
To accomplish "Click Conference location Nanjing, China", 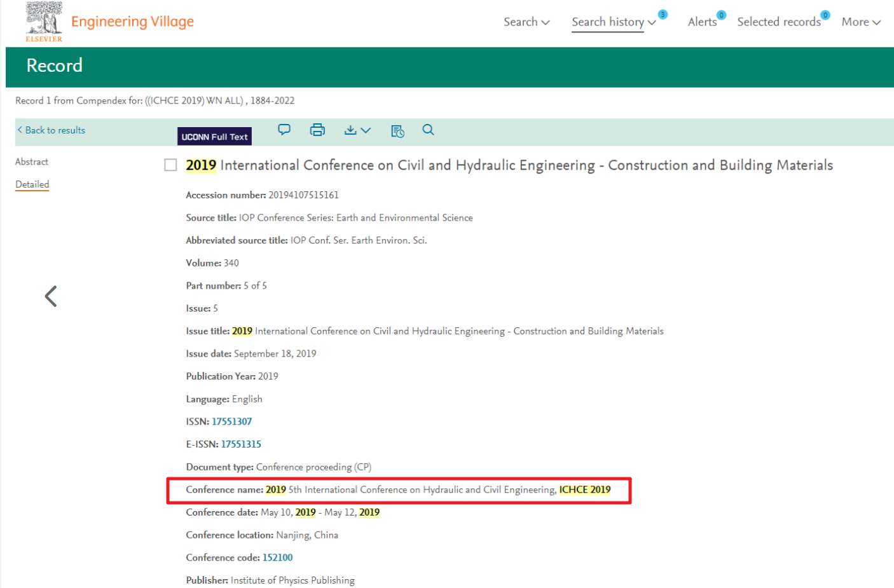I will point(307,535).
